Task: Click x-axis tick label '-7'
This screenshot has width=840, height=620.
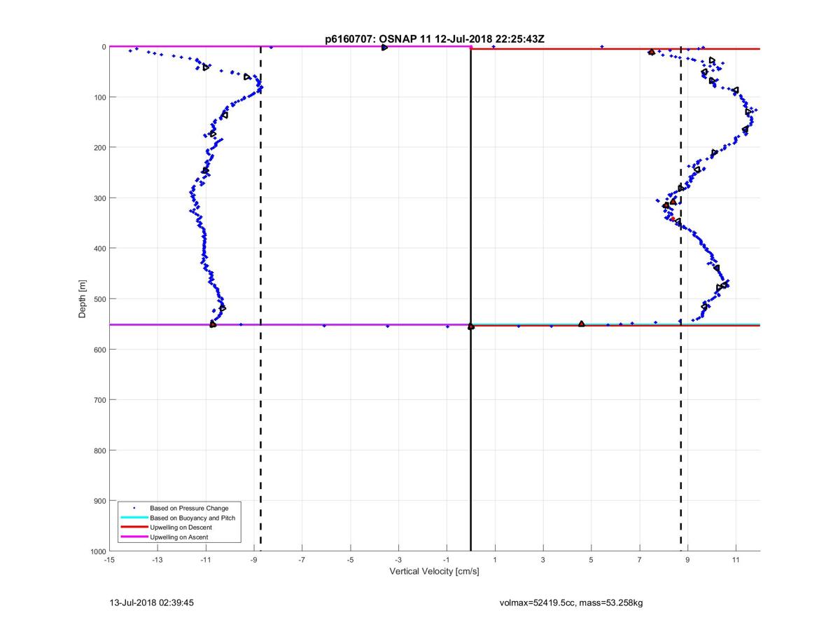Action: coord(302,560)
